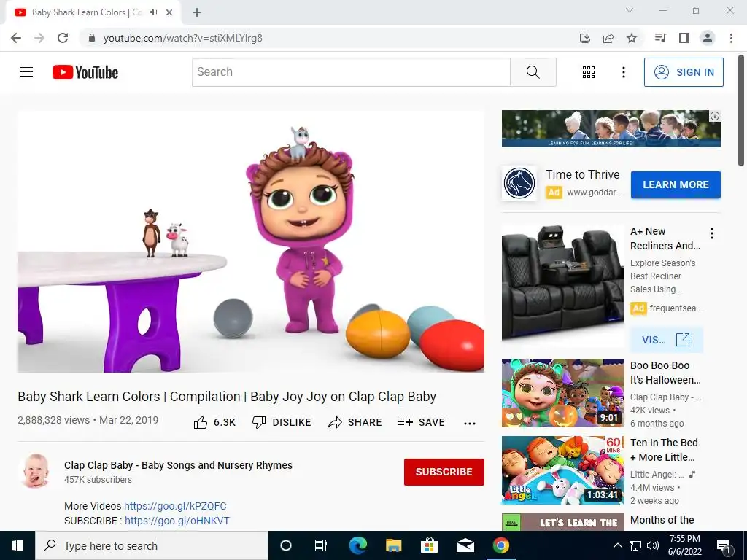The height and width of the screenshot is (560, 747).
Task: Open recliner ad three-dot options menu
Action: 712,233
